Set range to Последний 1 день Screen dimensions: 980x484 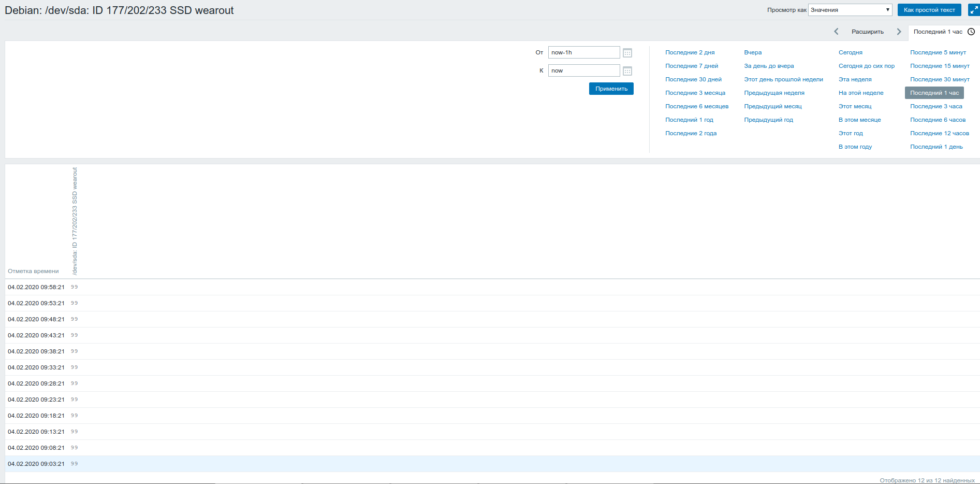pos(936,147)
